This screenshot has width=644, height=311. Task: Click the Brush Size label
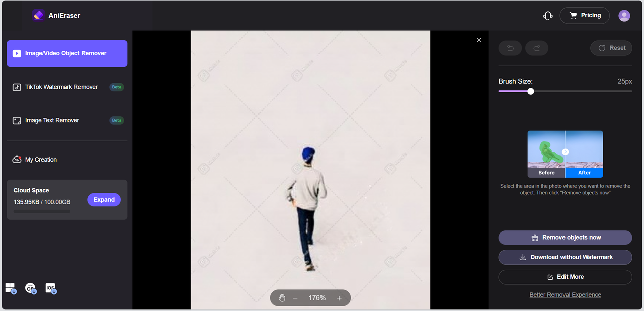coord(515,81)
